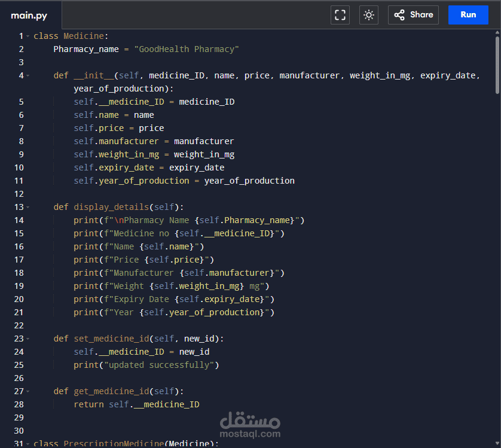
Task: Collapse the class Medicine fold arrow
Action: point(28,36)
